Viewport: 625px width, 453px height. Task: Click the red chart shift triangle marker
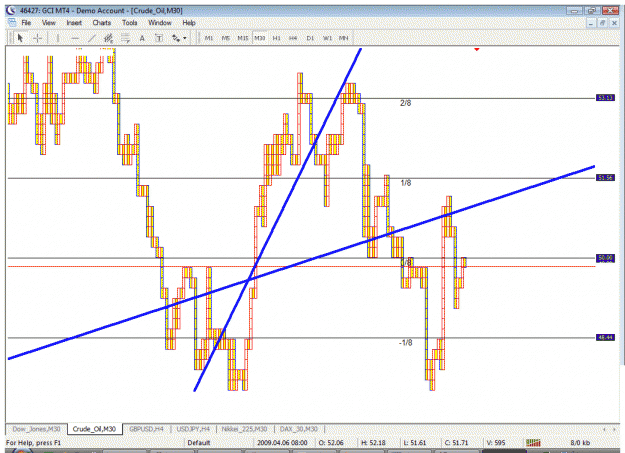coord(477,49)
